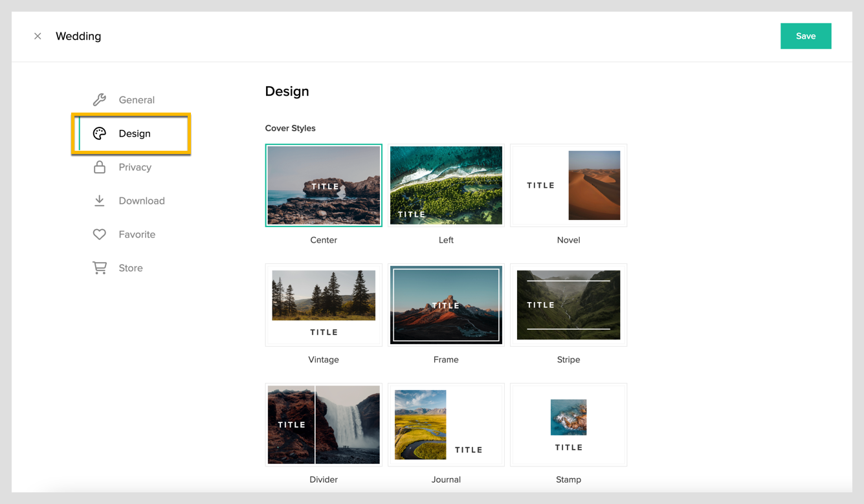
Task: Pick the Novel cover style thumbnail
Action: [x=568, y=185]
